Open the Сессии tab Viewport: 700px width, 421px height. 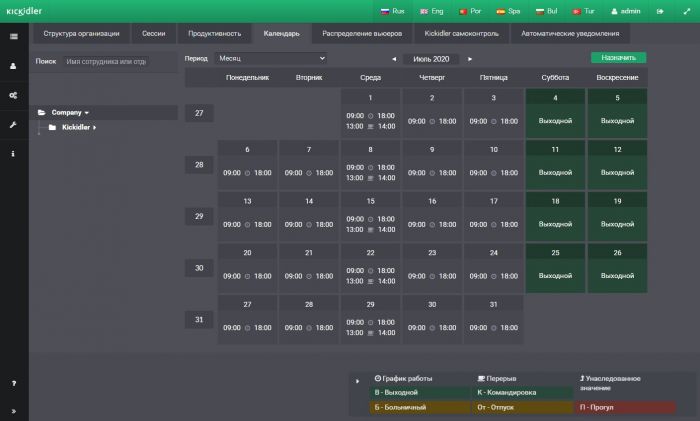(154, 33)
